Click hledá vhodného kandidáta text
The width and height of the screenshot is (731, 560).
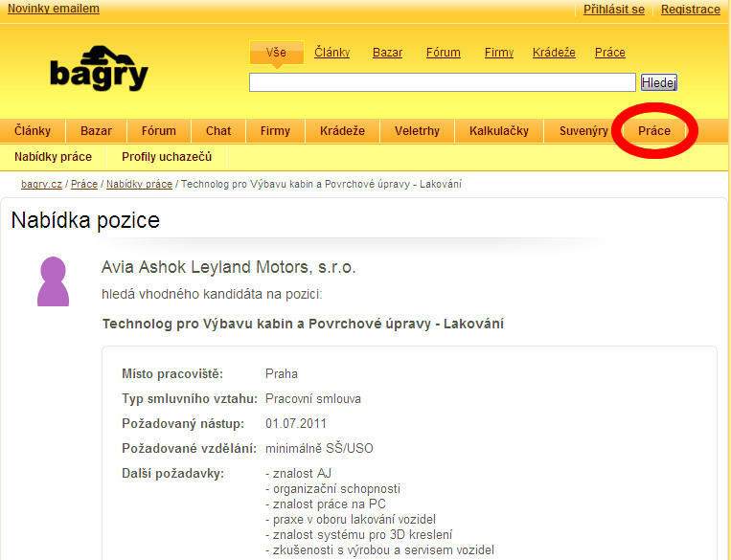pyautogui.click(x=212, y=295)
